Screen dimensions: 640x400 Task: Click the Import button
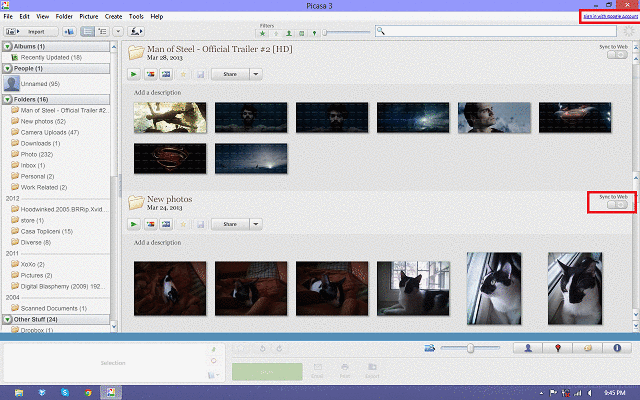(x=31, y=31)
